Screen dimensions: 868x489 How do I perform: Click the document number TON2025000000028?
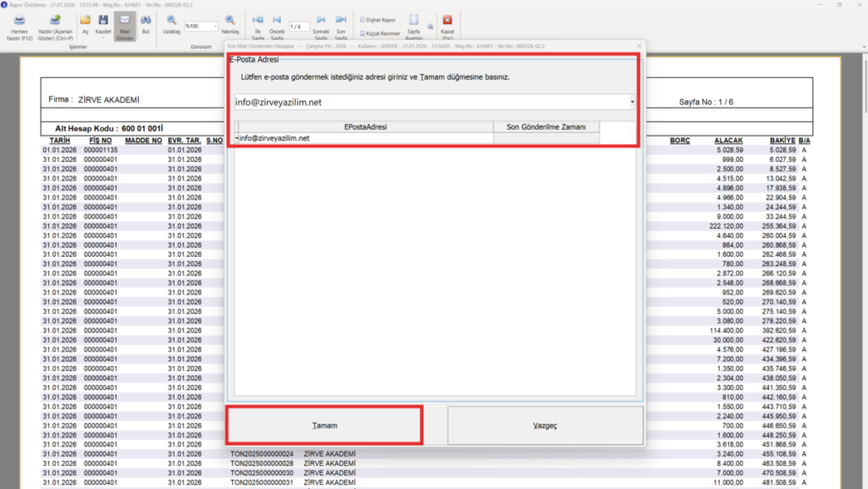pyautogui.click(x=262, y=464)
